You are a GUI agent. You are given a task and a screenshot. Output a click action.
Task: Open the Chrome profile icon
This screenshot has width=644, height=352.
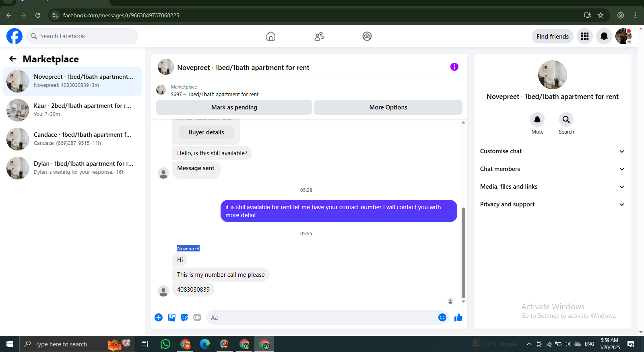click(621, 15)
